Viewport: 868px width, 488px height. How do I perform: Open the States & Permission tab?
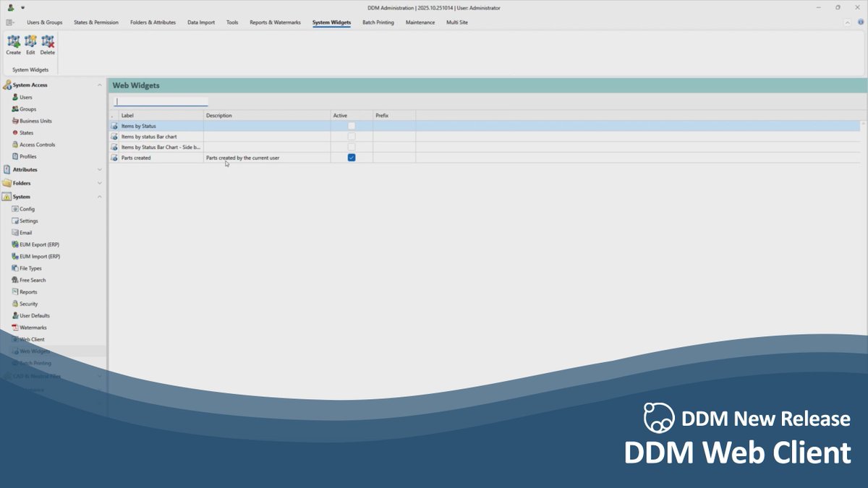click(x=96, y=22)
